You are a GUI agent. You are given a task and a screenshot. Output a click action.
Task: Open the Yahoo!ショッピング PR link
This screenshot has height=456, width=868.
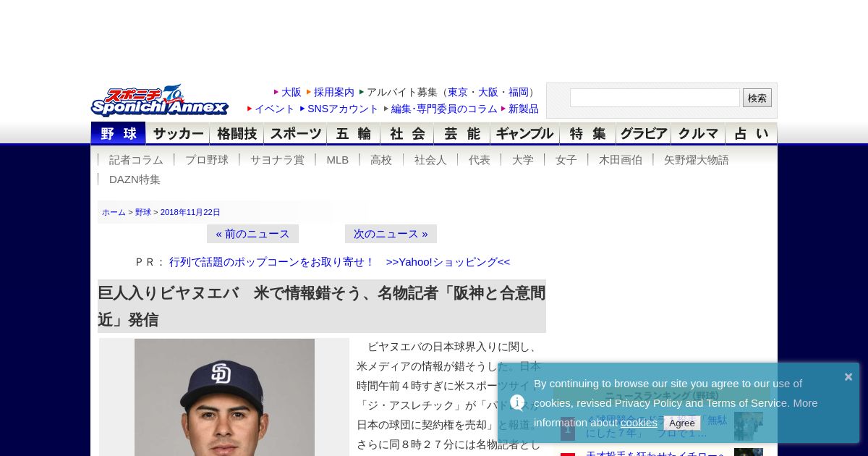click(448, 262)
